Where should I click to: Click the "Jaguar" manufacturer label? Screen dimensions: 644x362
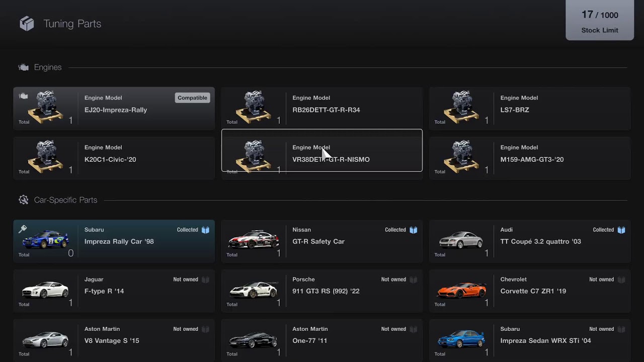94,280
